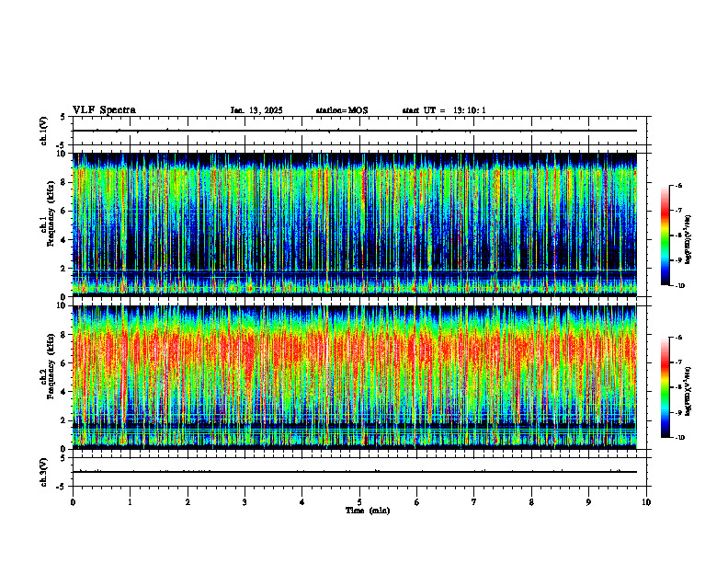Click the ch.1 spectrogram color scale bar
The height and width of the screenshot is (563, 728).
point(665,236)
